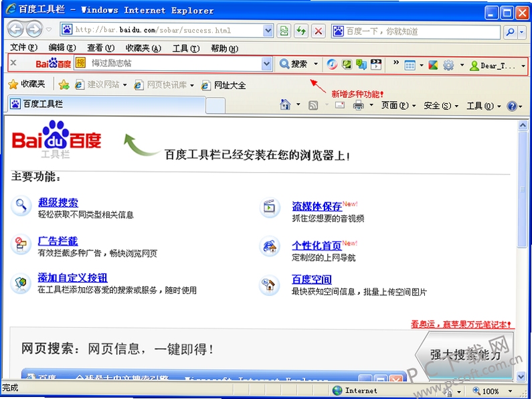Screen dimensions: 532x399
Task: Click the green Refresh arrows icon
Action: 301,31
